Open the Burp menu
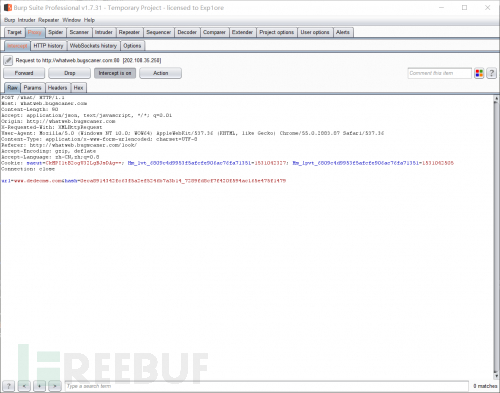500x393 pixels. (9, 20)
